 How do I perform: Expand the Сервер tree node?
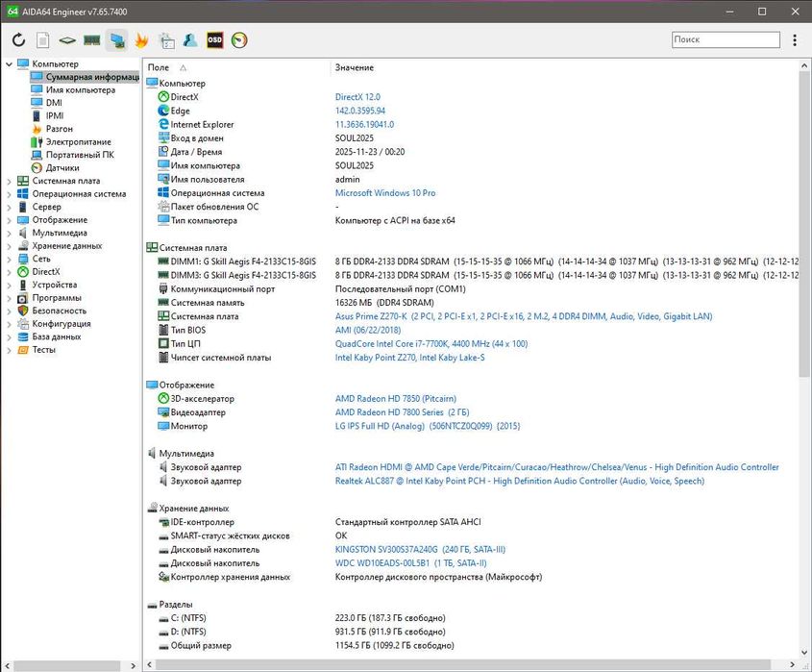[9, 208]
